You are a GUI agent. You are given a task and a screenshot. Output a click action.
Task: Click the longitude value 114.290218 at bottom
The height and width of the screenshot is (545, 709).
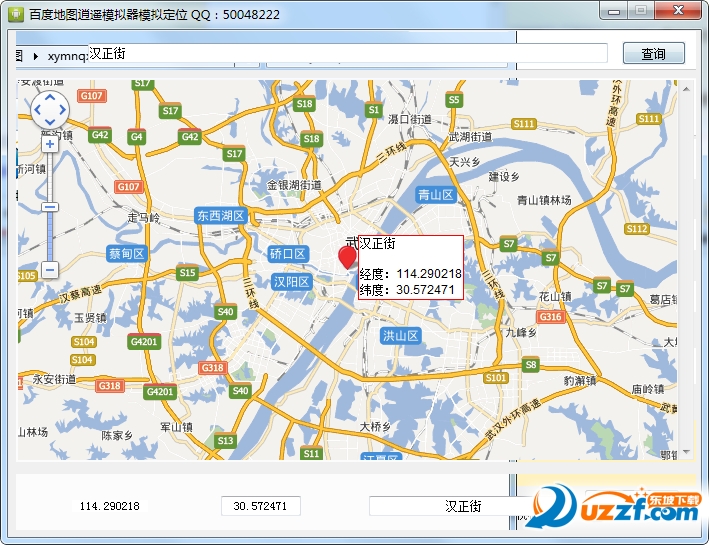point(109,506)
